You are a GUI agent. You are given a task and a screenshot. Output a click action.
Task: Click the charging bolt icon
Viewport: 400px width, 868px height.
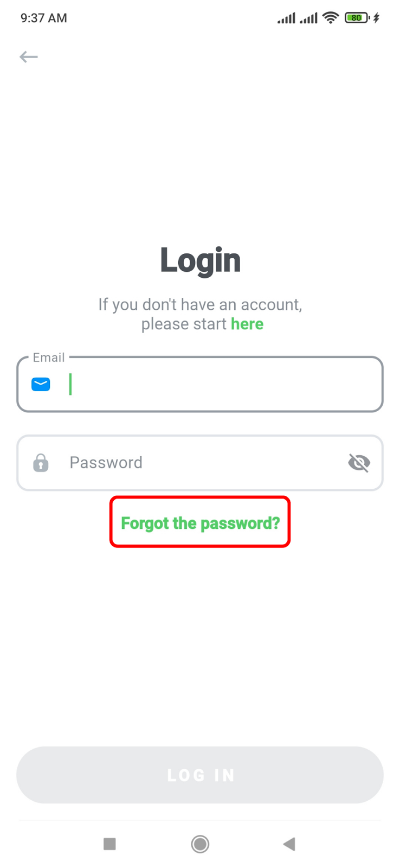click(376, 18)
